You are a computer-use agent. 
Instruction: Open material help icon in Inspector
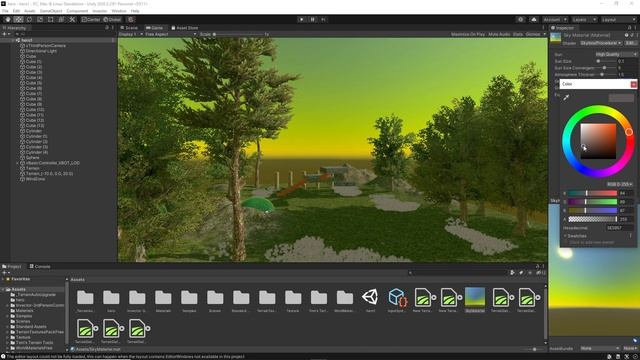tap(626, 36)
